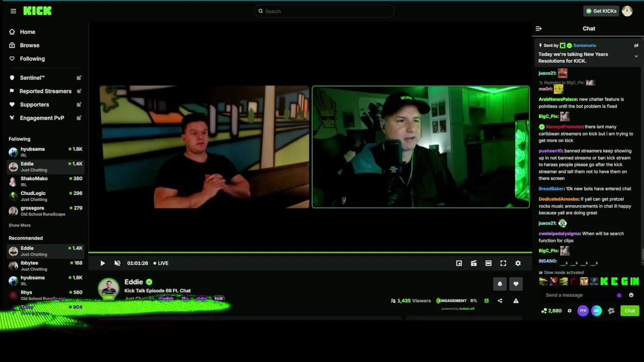
Task: Report stream with warning triangle icon
Action: coord(516,301)
